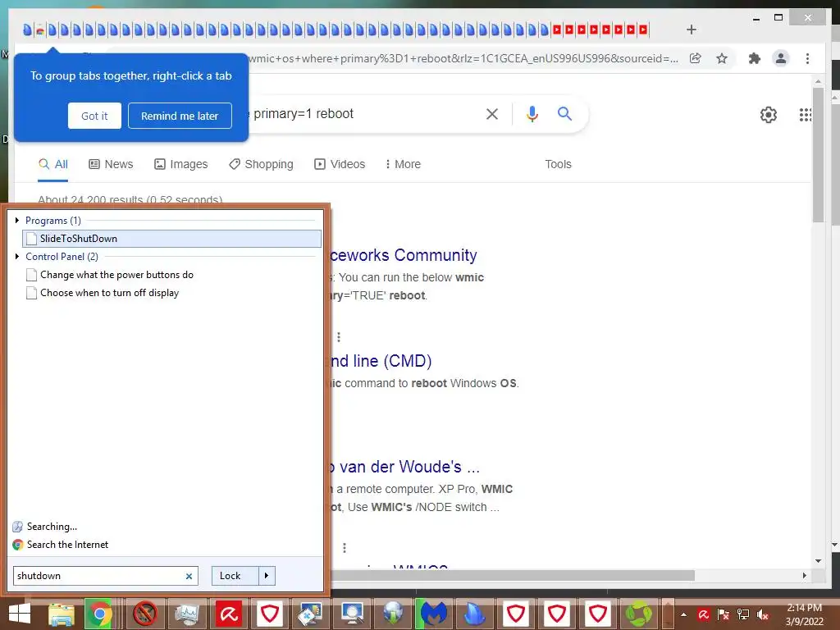The image size is (840, 630).
Task: Open the Windows Start button
Action: coord(20,614)
